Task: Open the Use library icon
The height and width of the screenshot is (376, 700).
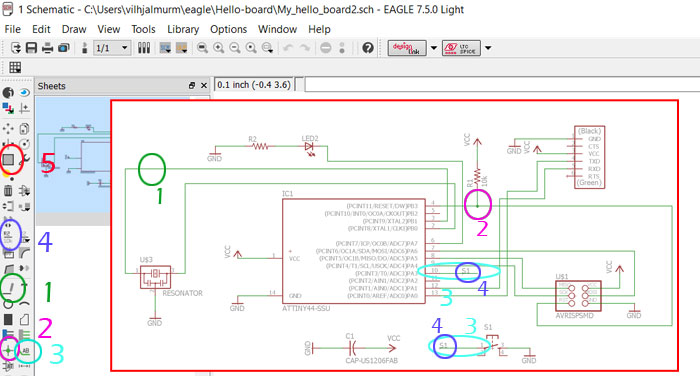Action: tap(144, 48)
